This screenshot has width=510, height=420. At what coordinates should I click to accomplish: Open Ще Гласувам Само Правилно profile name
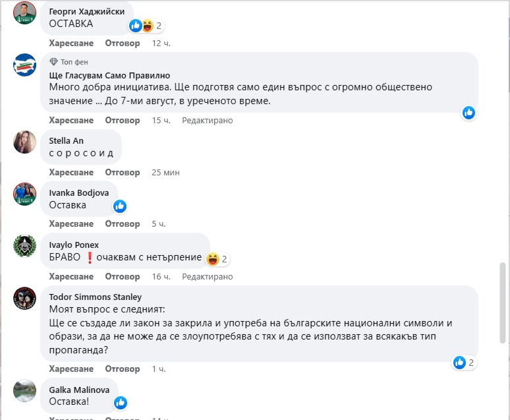tap(109, 76)
